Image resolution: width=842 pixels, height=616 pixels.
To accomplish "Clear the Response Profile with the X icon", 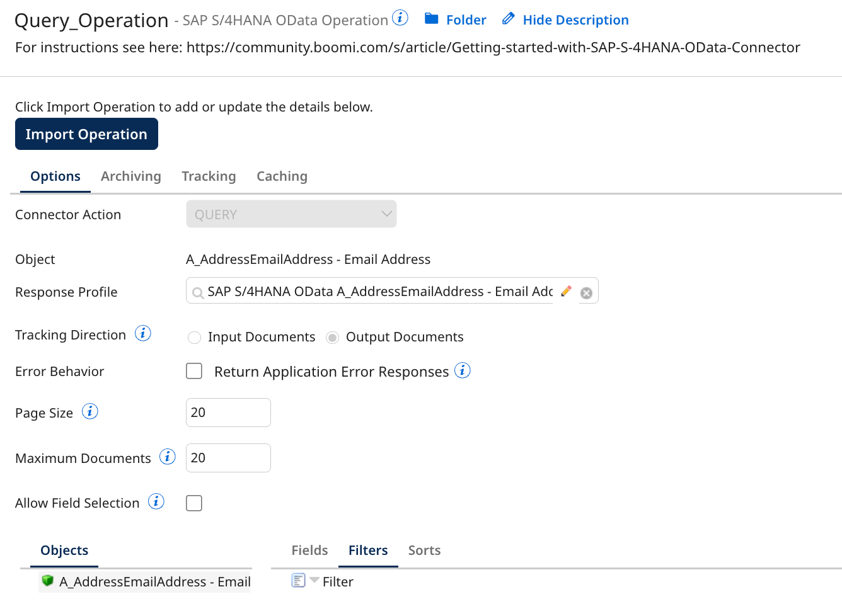I will pos(586,292).
